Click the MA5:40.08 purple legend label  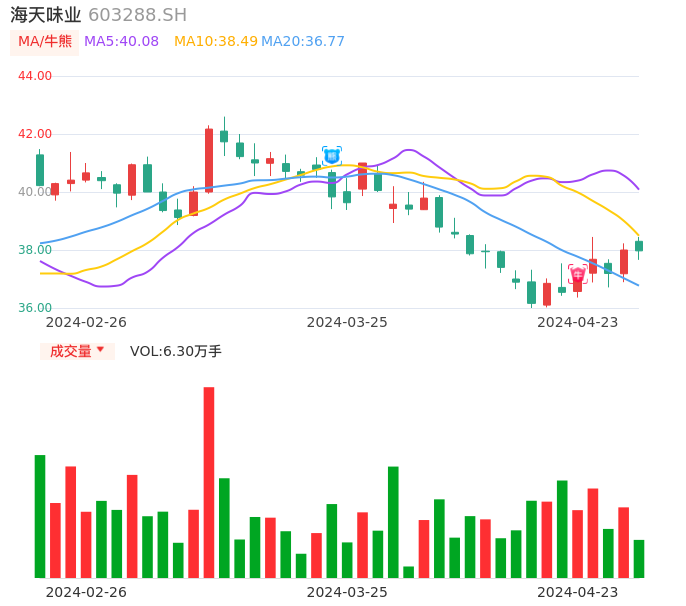[x=121, y=41]
